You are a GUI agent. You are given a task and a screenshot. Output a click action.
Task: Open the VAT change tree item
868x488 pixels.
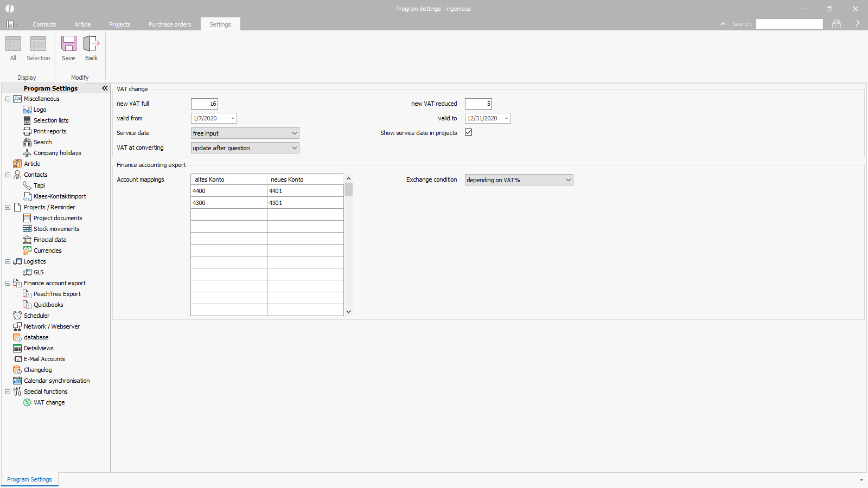[x=49, y=402]
